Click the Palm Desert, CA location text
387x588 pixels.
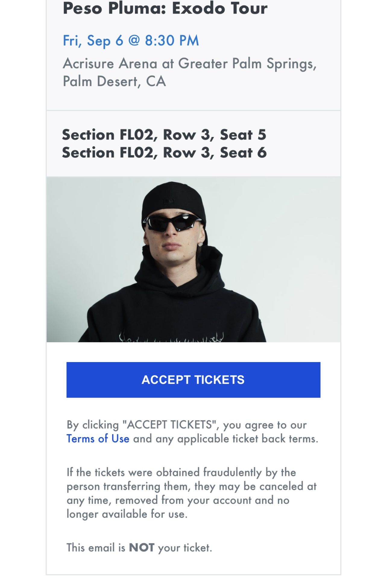114,81
